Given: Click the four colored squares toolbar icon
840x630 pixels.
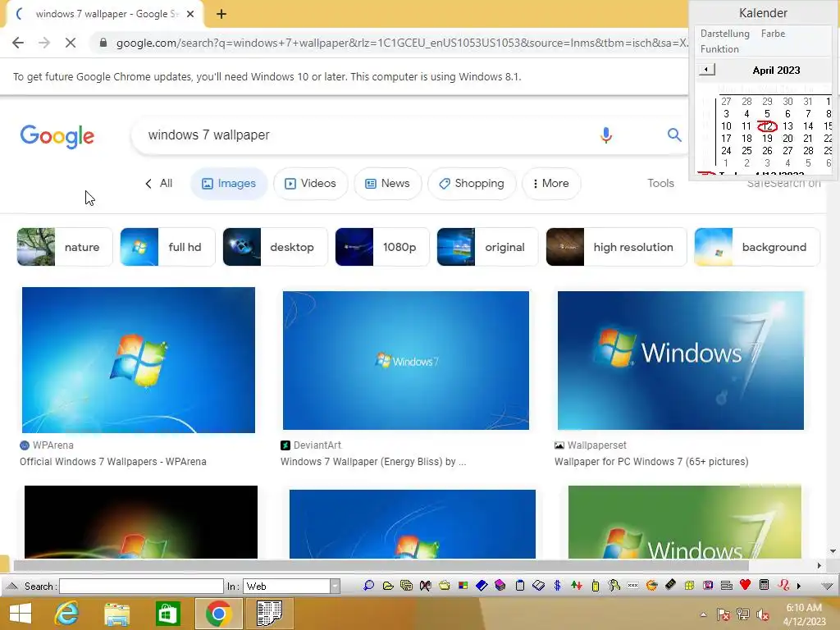Looking at the screenshot, I should point(463,586).
